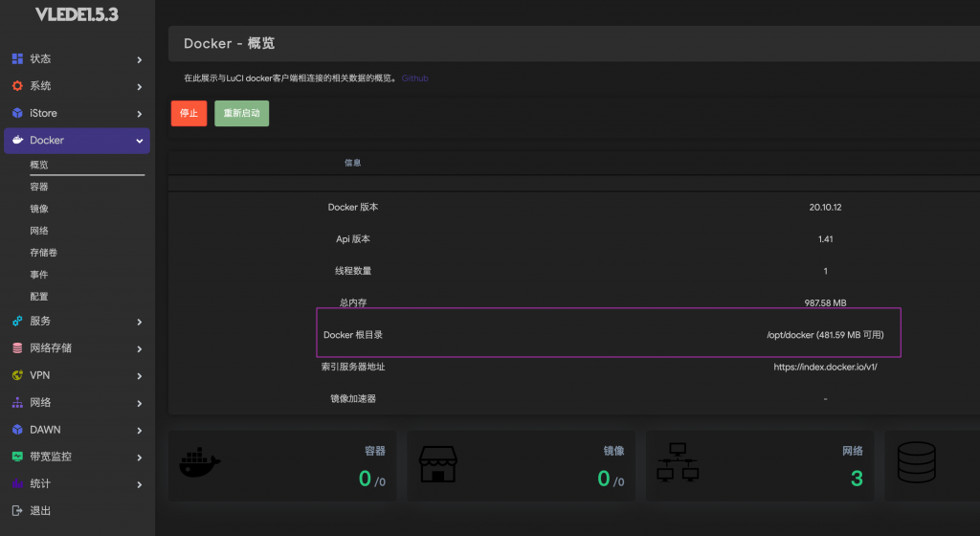This screenshot has width=980, height=536.
Task: Click the 退出 logout icon
Action: (x=17, y=510)
